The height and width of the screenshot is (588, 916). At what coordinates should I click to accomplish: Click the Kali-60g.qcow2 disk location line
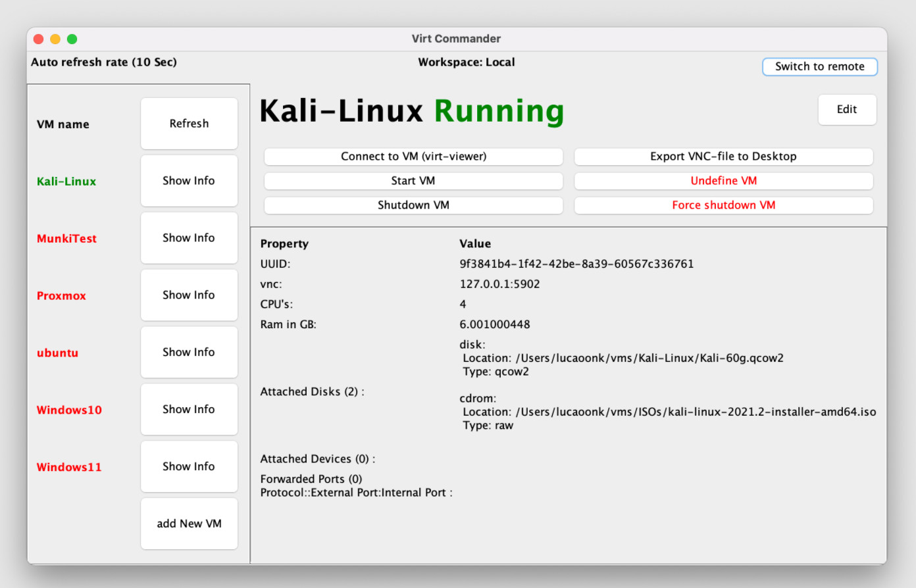(x=623, y=358)
